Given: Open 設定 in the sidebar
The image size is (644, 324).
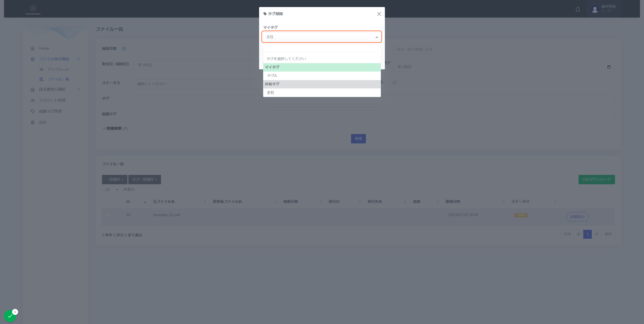Looking at the screenshot, I should [43, 122].
